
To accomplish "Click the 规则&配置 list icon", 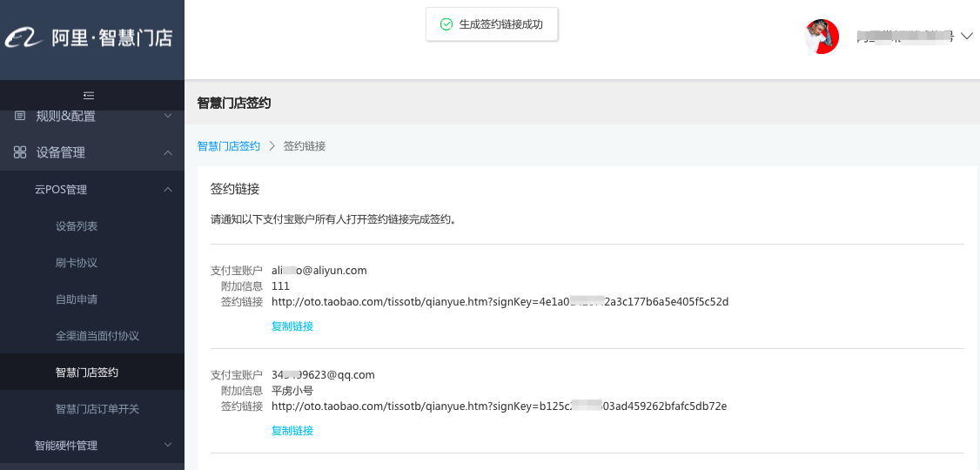I will (20, 116).
